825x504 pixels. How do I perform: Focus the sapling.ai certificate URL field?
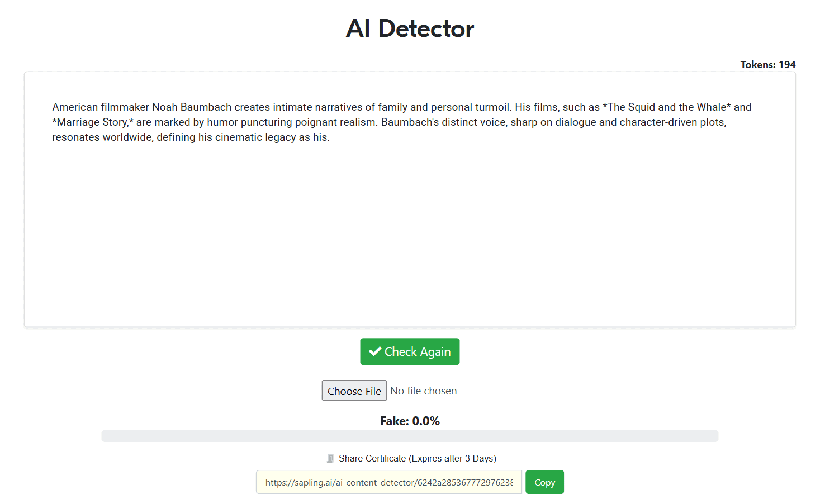(389, 482)
